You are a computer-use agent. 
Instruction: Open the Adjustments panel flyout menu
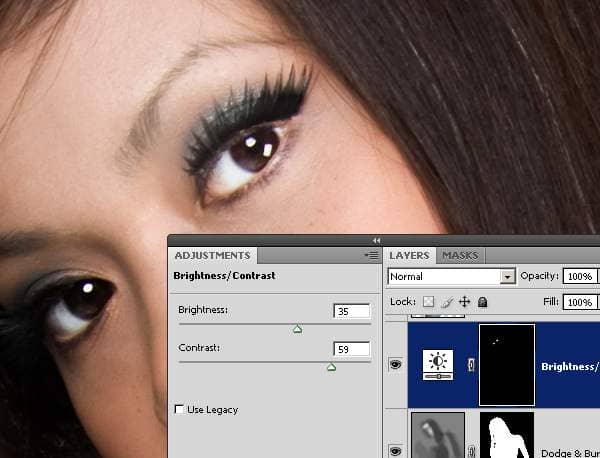[x=371, y=255]
